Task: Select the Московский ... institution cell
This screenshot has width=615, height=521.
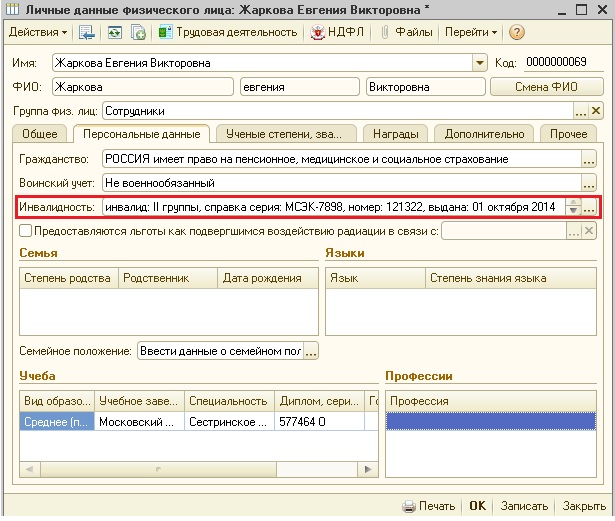Action: pos(139,421)
